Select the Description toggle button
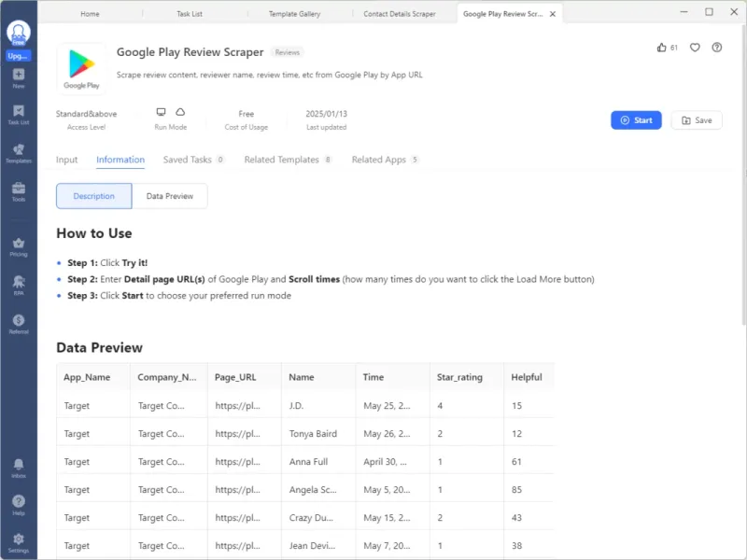The width and height of the screenshot is (747, 560). click(94, 196)
